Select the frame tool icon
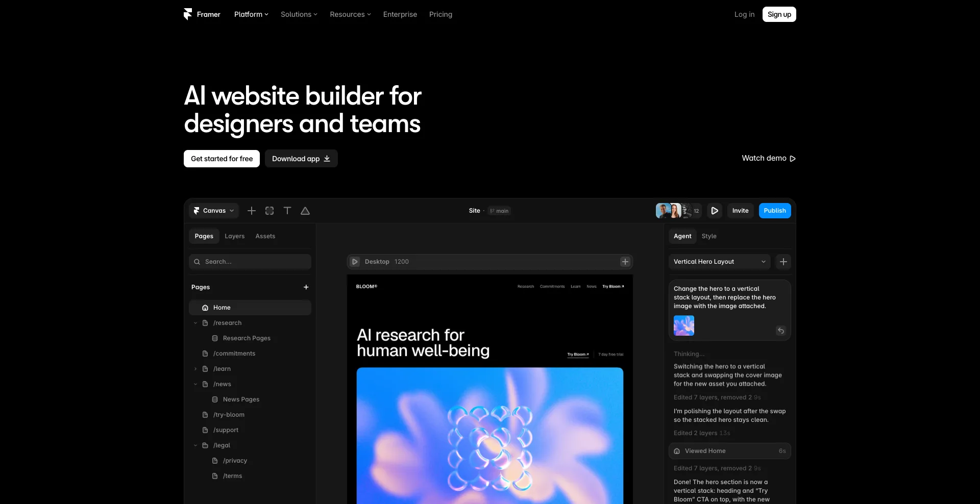 [269, 211]
